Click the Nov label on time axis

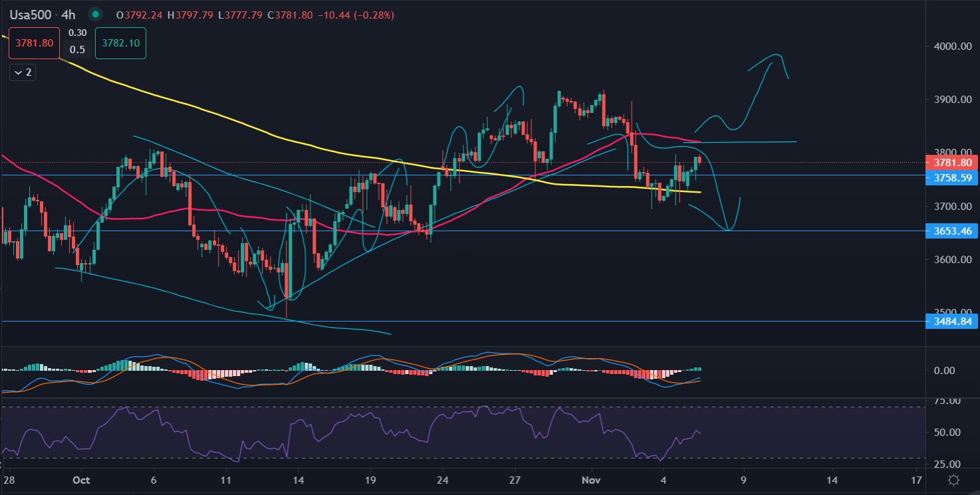[591, 480]
